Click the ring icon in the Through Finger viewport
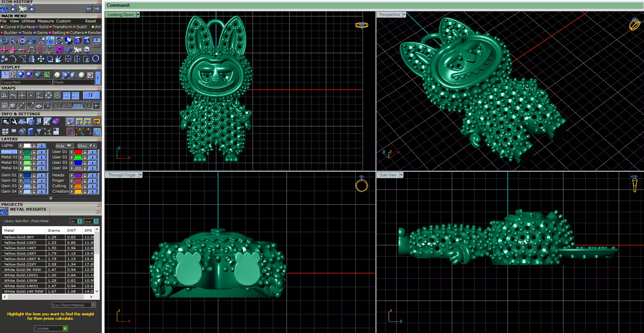The image size is (644, 333). click(362, 184)
